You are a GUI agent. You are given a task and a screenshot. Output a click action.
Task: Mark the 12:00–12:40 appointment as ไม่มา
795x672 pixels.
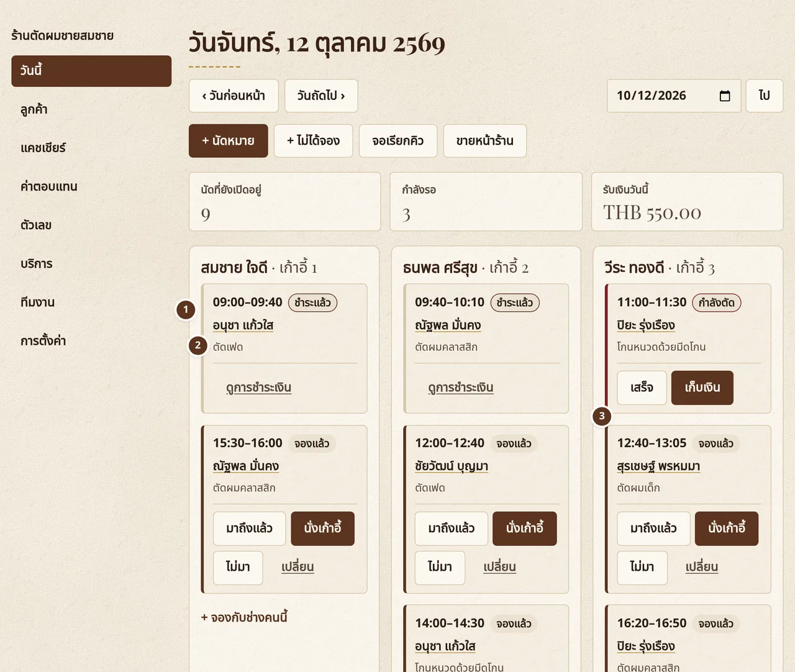coord(440,567)
